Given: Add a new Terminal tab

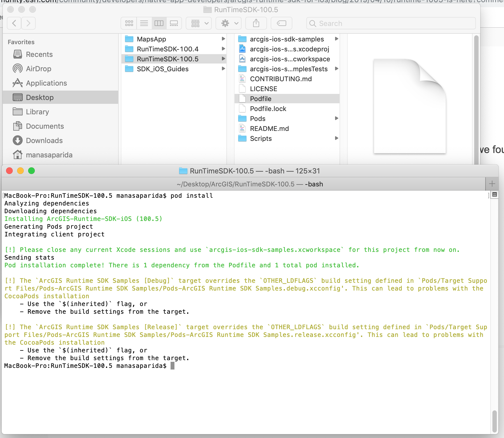Looking at the screenshot, I should coord(492,184).
